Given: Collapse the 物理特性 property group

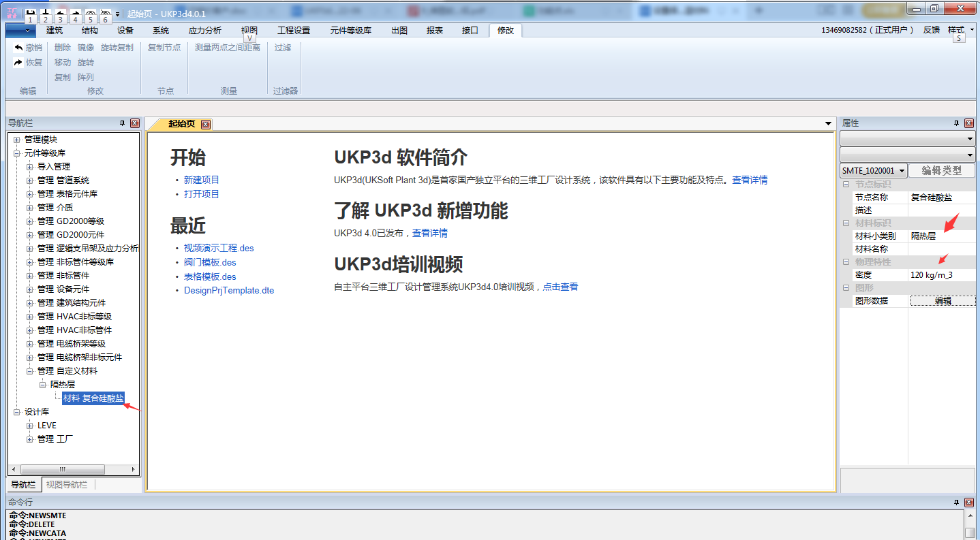Looking at the screenshot, I should tap(846, 262).
